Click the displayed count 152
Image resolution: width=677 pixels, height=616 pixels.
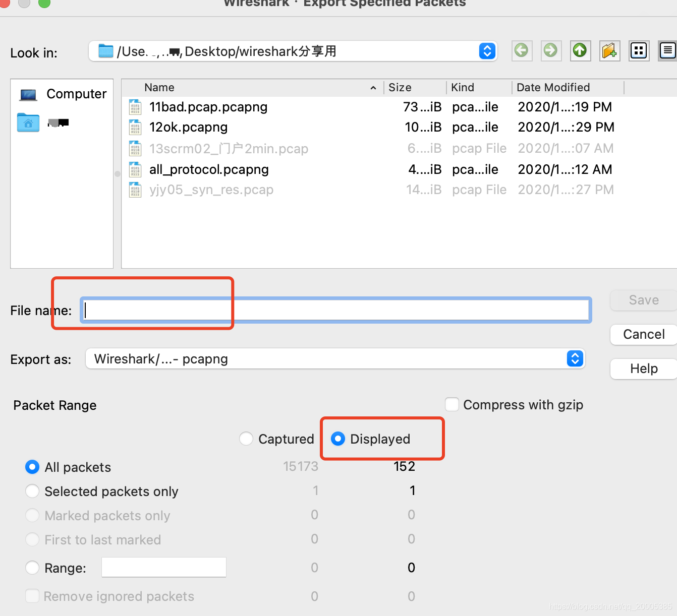(404, 466)
